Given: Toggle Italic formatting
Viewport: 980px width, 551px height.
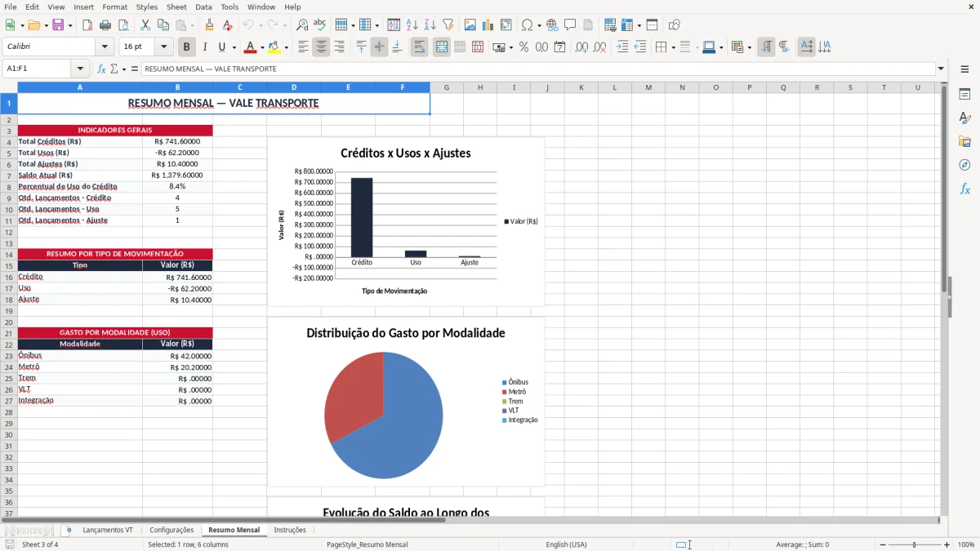Looking at the screenshot, I should click(204, 47).
